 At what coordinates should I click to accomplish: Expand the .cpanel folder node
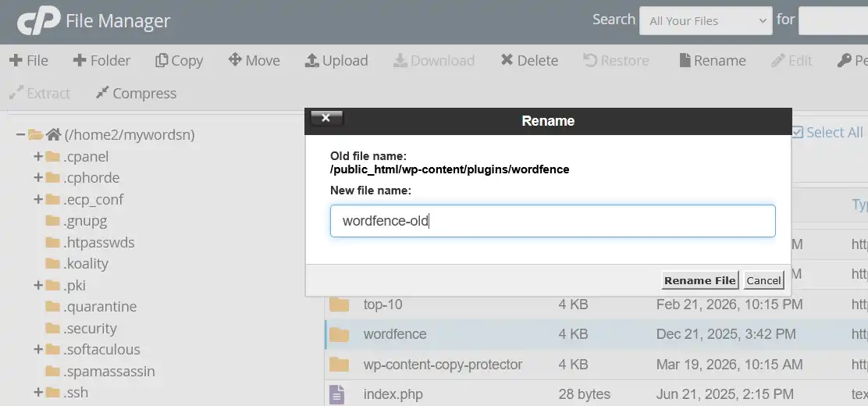coord(38,156)
